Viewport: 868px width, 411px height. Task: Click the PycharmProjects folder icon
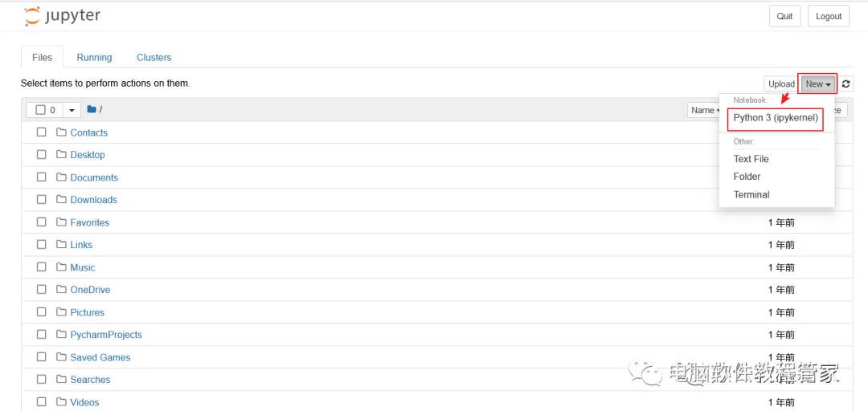(62, 335)
